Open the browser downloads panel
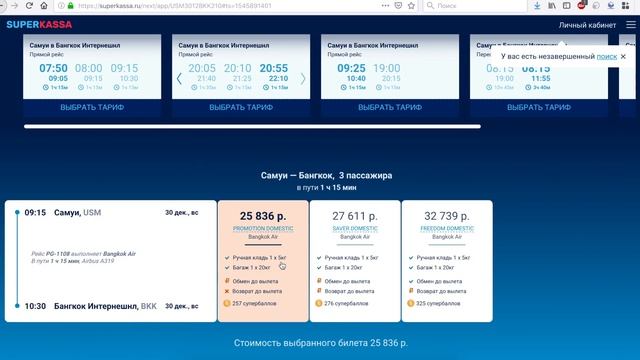The height and width of the screenshot is (360, 640). coord(537,6)
